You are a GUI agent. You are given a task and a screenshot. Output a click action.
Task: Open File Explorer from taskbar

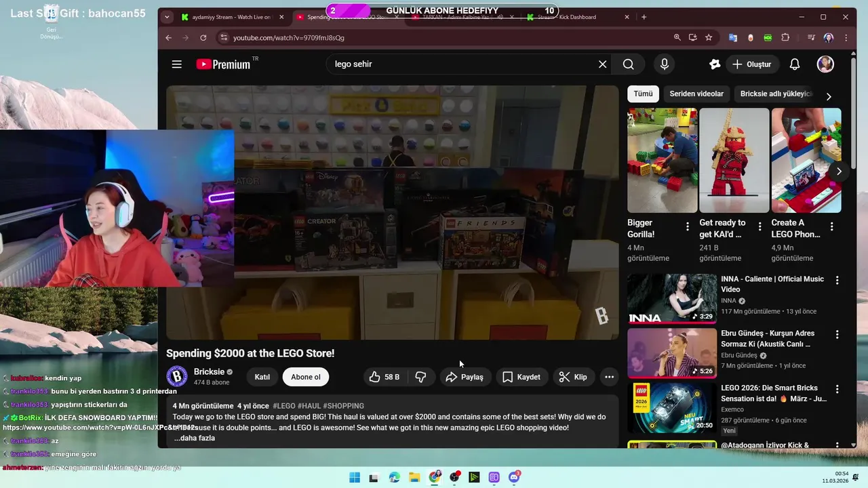point(414,477)
